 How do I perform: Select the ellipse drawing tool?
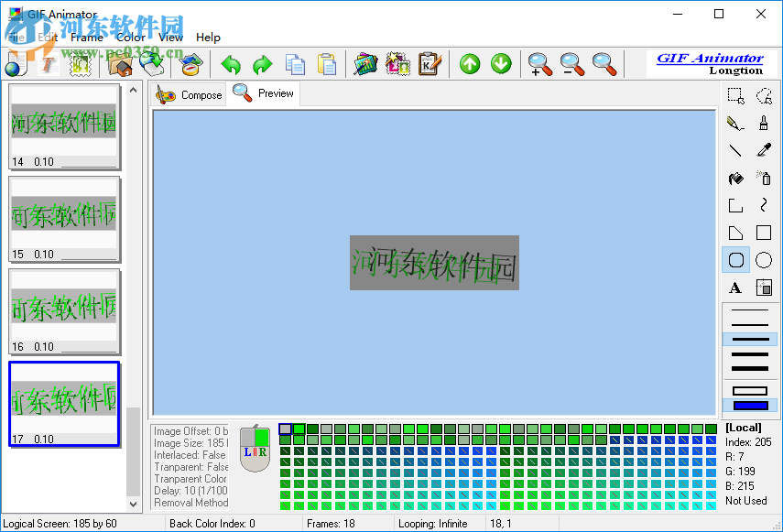[x=763, y=259]
